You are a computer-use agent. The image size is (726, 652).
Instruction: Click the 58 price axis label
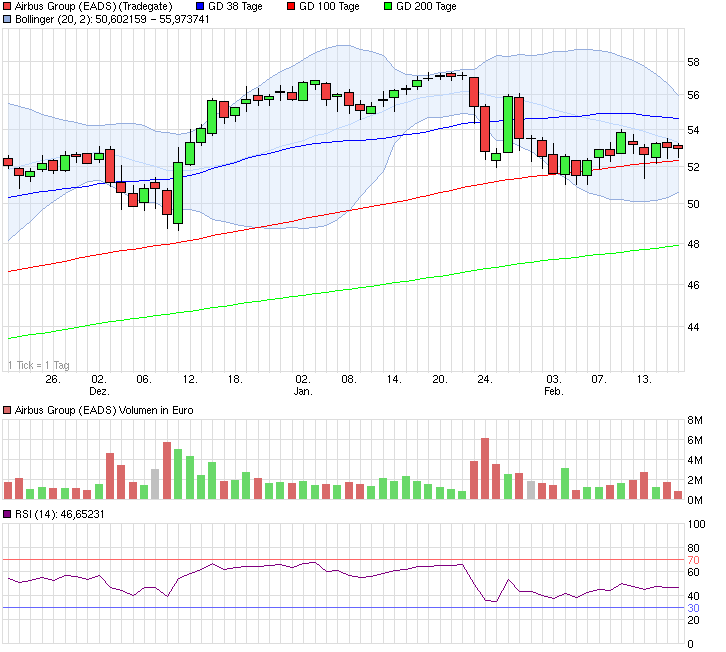(693, 62)
